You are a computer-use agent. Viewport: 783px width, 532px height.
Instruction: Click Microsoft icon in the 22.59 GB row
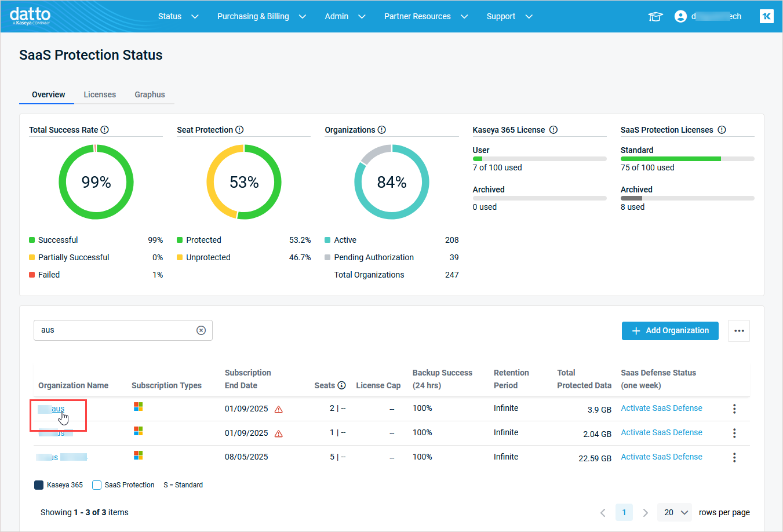click(138, 456)
